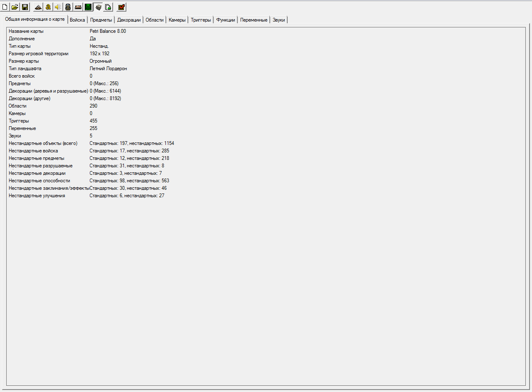The height and width of the screenshot is (392, 532).
Task: Click the Тип карты value Нестанд.
Action: click(x=99, y=46)
